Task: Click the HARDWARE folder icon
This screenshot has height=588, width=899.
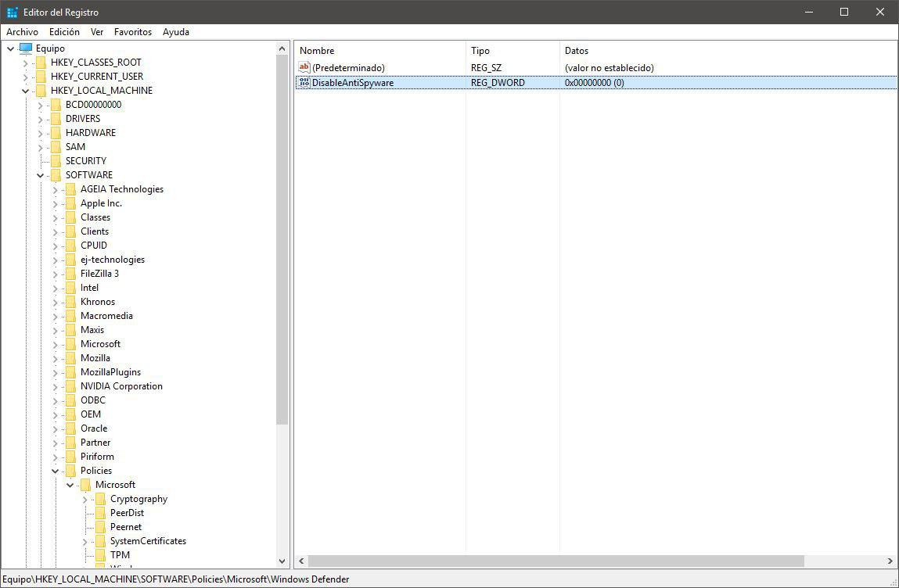Action: [56, 132]
